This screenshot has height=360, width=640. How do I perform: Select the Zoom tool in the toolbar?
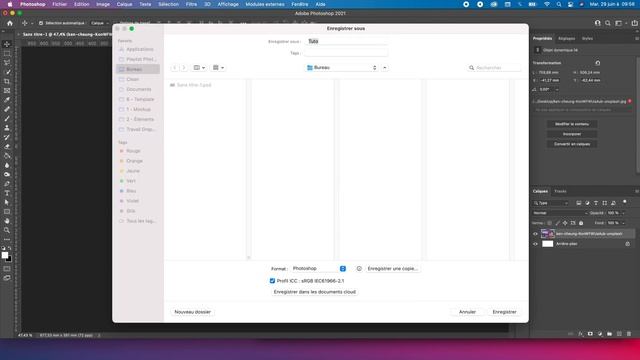pyautogui.click(x=7, y=230)
